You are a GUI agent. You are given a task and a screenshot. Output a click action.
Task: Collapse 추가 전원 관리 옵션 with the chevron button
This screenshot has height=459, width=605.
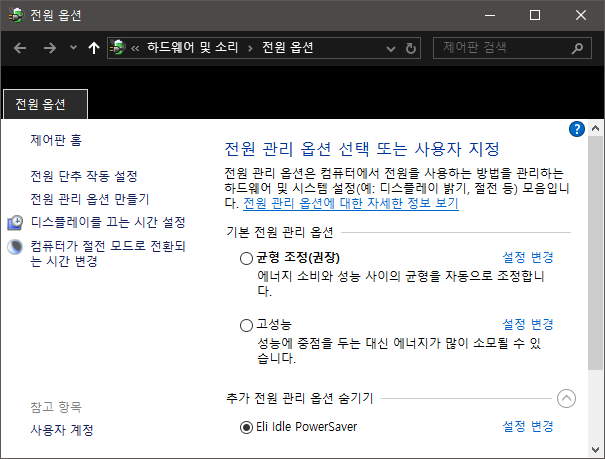pos(566,398)
